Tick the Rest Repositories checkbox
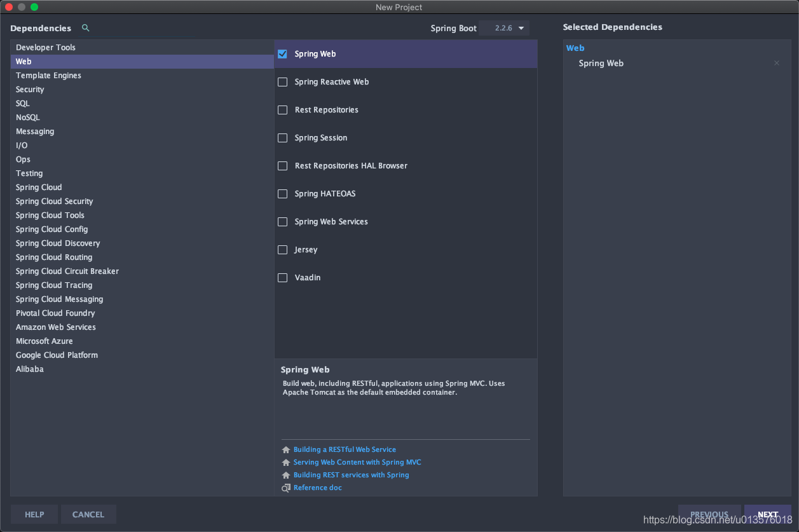Screen dimensions: 799x532 click(x=283, y=110)
